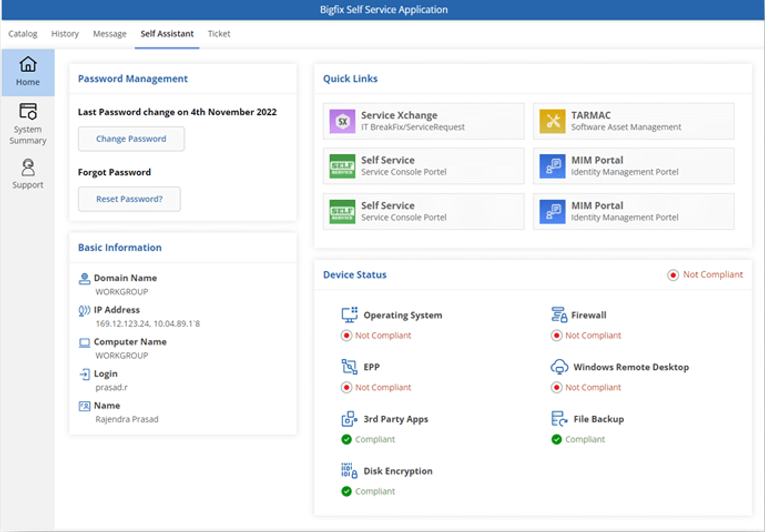
Task: Switch to the Catalog tab
Action: point(23,34)
